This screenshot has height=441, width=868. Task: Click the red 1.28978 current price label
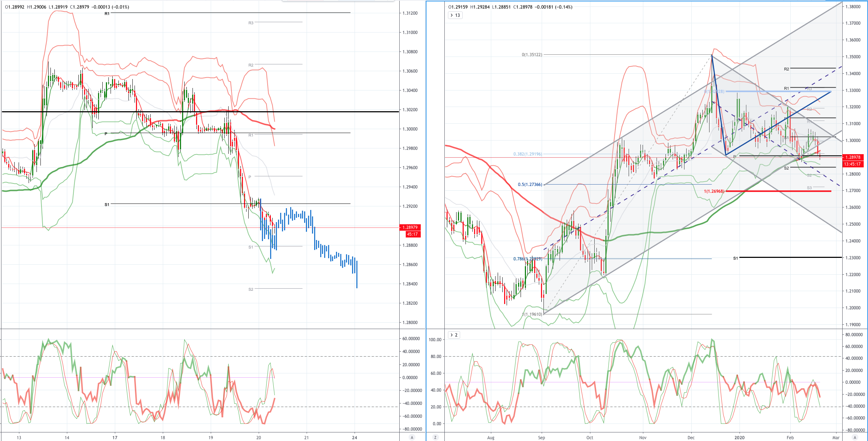(x=853, y=157)
